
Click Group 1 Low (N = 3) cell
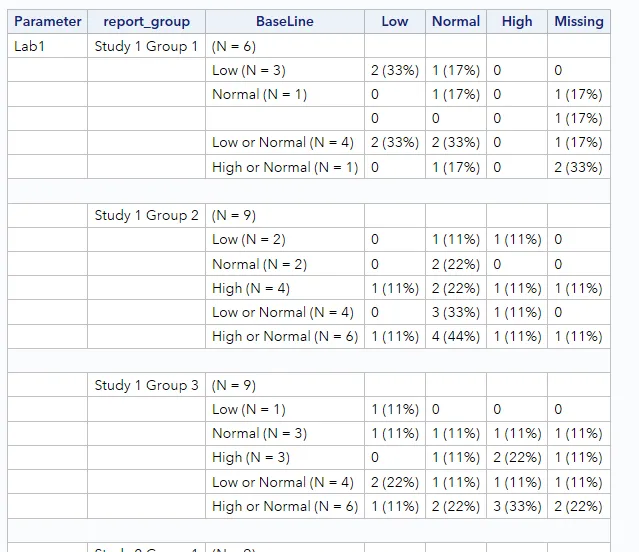285,70
